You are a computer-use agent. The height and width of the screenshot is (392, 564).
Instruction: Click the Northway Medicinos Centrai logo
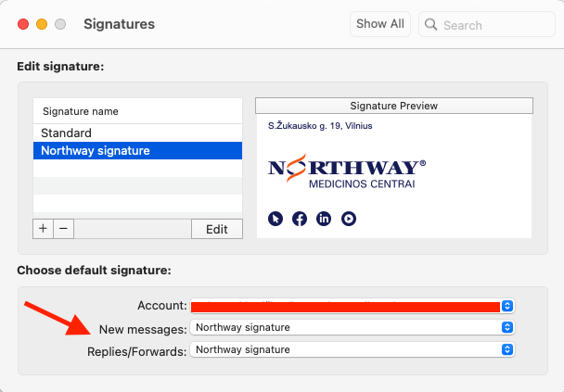tap(347, 171)
